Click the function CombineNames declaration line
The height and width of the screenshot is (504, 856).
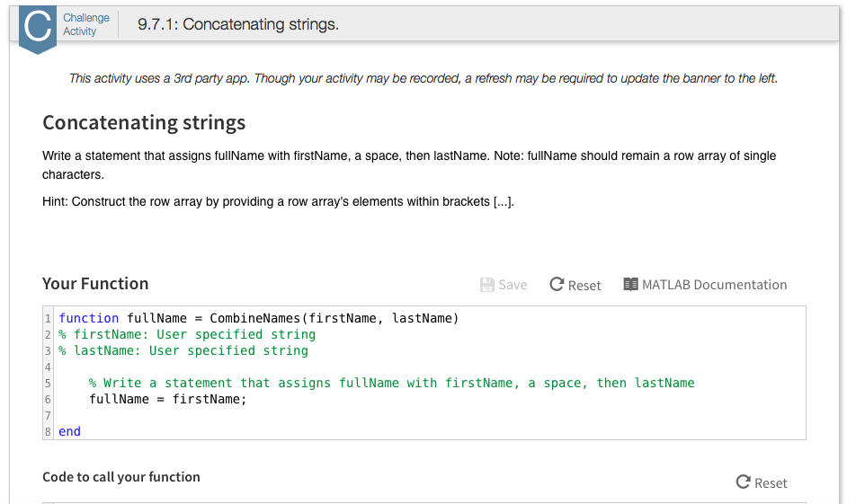[x=259, y=318]
